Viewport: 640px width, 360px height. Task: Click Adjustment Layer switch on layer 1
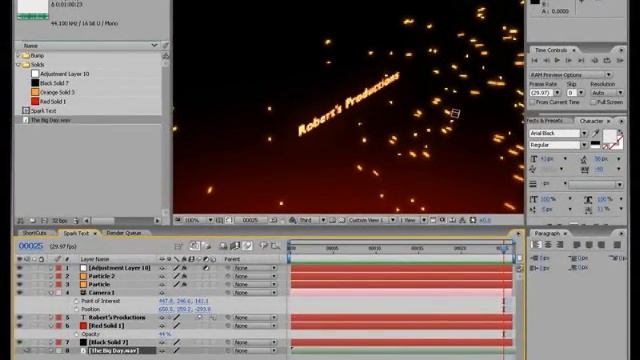[x=206, y=268]
